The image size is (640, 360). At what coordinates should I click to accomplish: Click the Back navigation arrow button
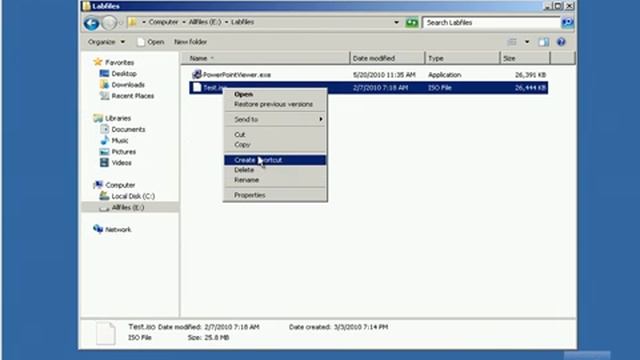(x=91, y=23)
